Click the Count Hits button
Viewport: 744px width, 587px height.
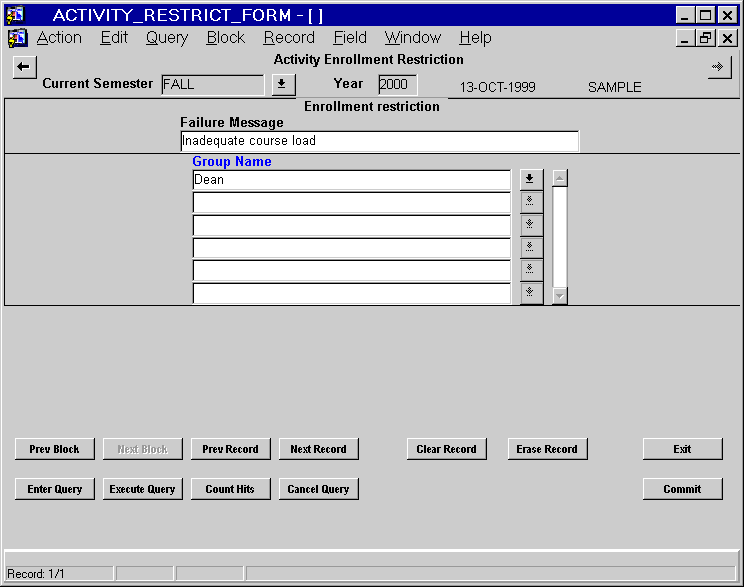tap(231, 489)
